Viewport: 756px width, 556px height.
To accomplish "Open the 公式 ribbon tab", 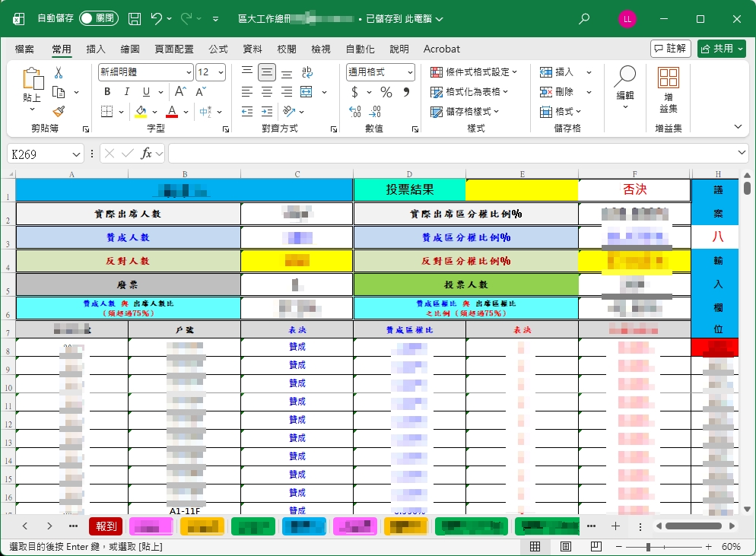I will [x=218, y=49].
